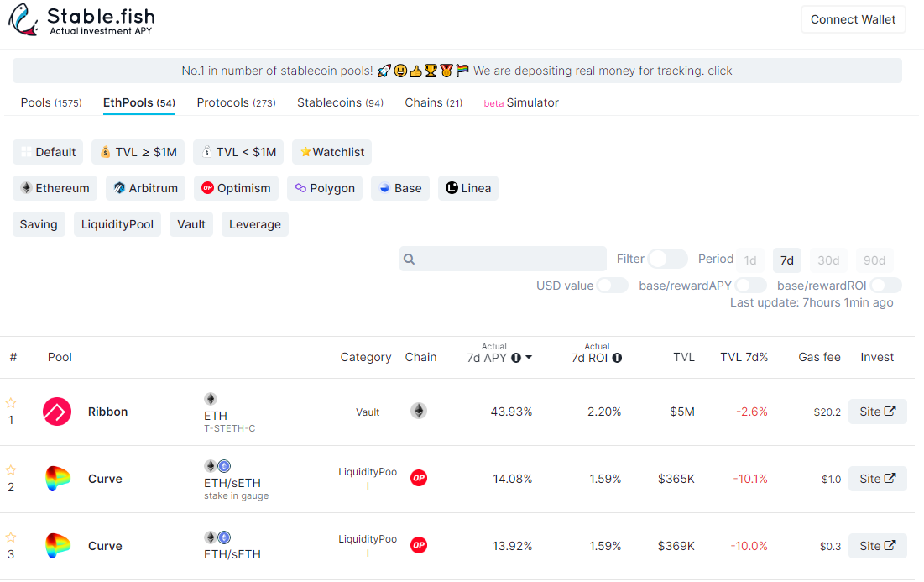Click the sETH token icon in row 2
This screenshot has height=582, width=924.
[224, 465]
